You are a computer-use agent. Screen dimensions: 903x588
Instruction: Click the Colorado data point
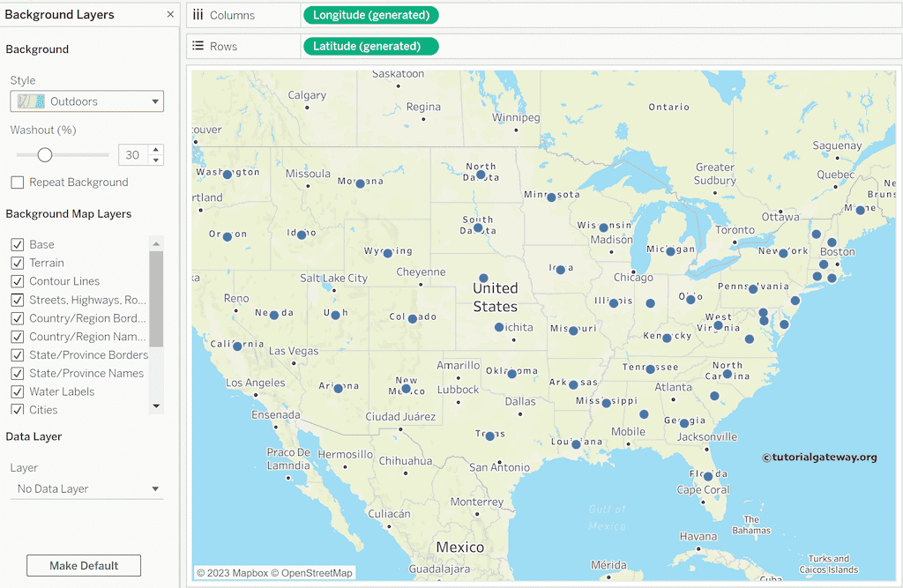pos(413,318)
